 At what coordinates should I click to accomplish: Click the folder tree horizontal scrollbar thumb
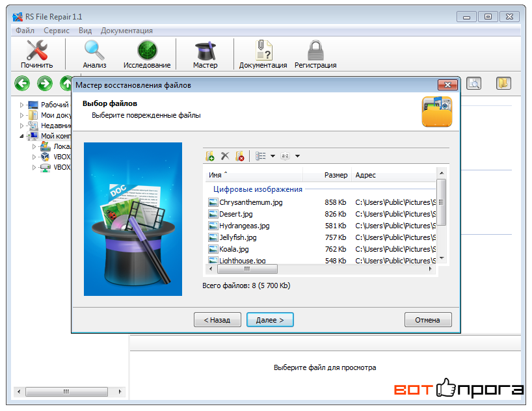[x=66, y=391]
